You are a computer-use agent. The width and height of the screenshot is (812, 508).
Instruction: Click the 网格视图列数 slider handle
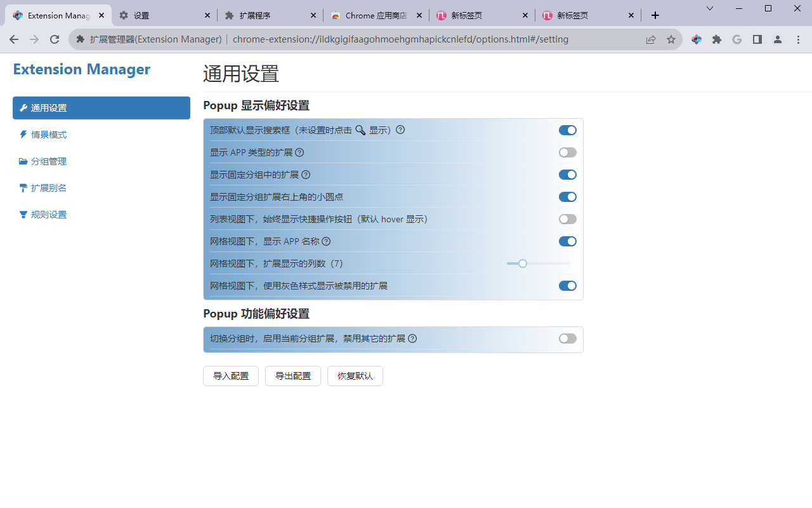(x=523, y=264)
